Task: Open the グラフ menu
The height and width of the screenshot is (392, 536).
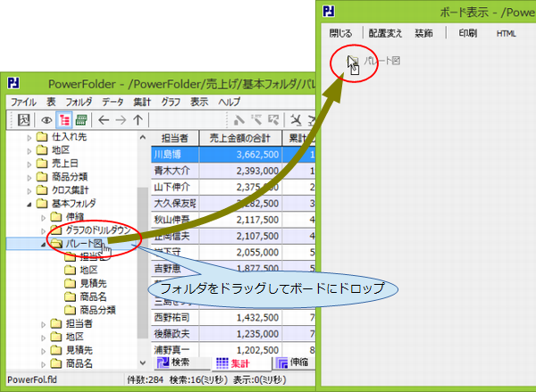Action: click(170, 102)
